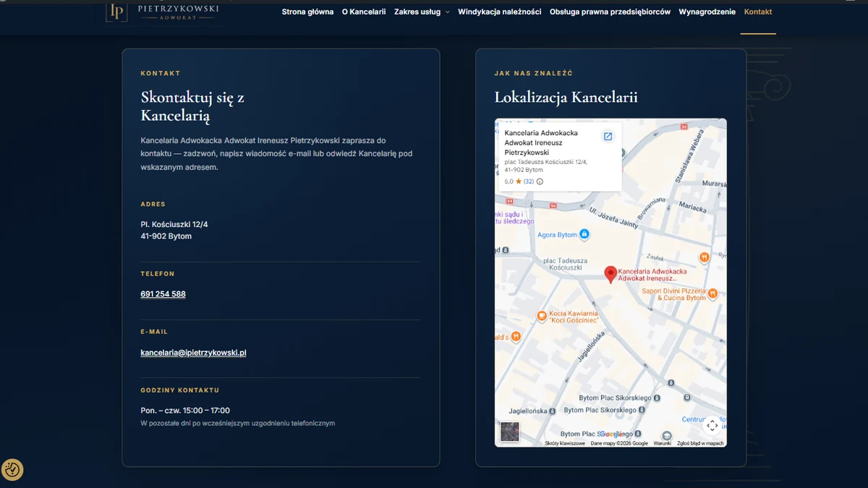868x488 pixels.
Task: Click the Pl. Kościuszki 12/4 address text
Action: (x=174, y=225)
